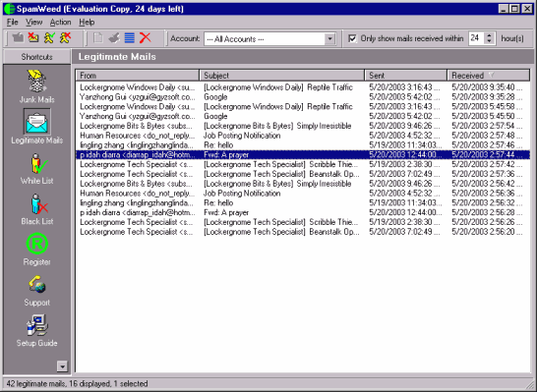Select the Reptile Traffic mail received 9:35:40
537x392 pixels.
pos(303,87)
